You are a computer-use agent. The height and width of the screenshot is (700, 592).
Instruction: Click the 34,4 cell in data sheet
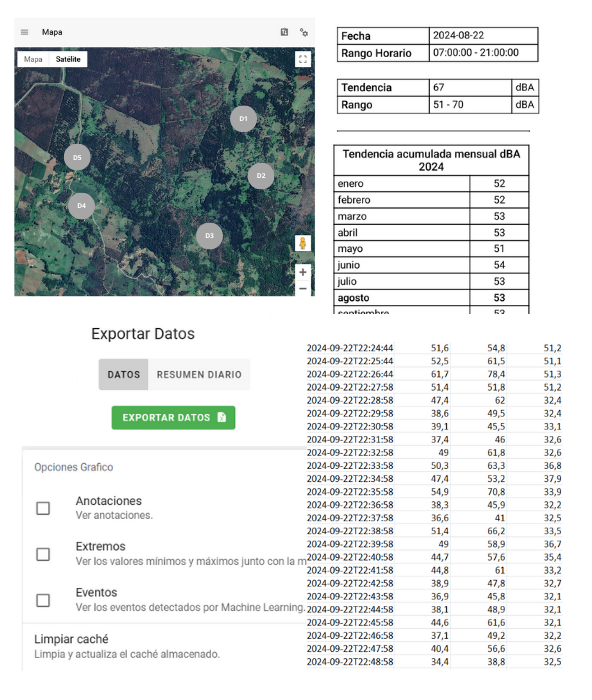coord(440,662)
